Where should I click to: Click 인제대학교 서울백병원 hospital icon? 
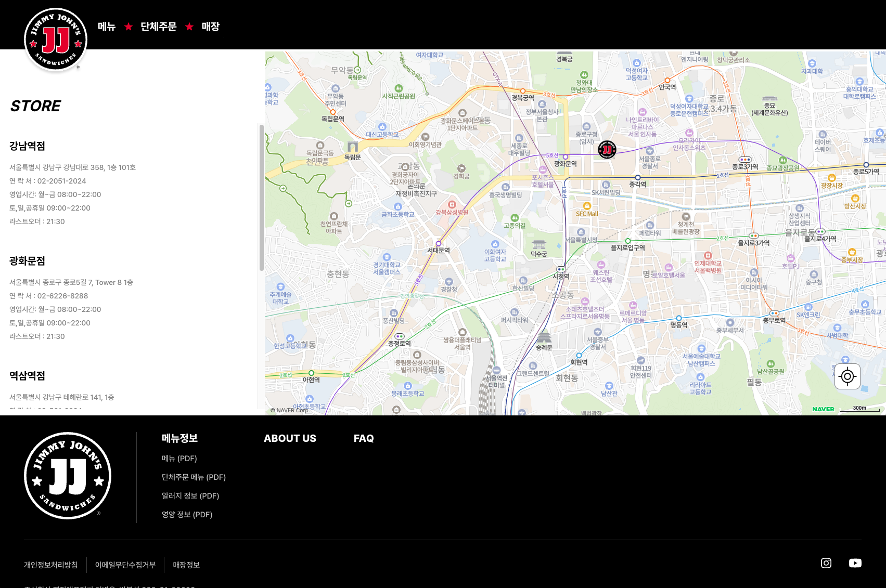tap(708, 255)
